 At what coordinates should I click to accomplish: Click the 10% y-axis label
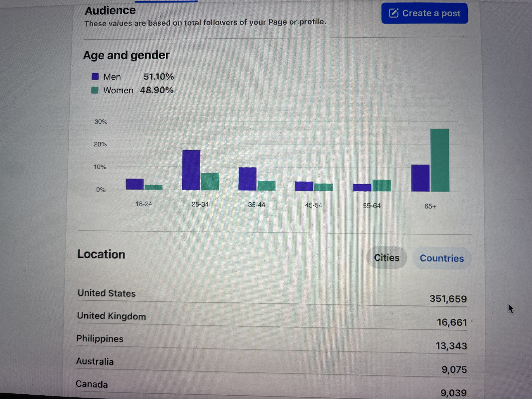[x=100, y=167]
